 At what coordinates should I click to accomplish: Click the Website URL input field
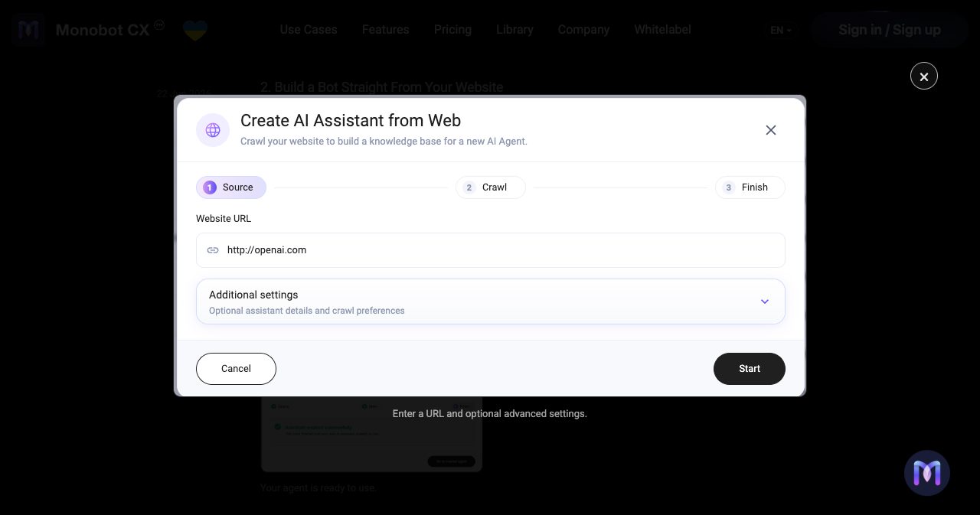[x=491, y=250]
